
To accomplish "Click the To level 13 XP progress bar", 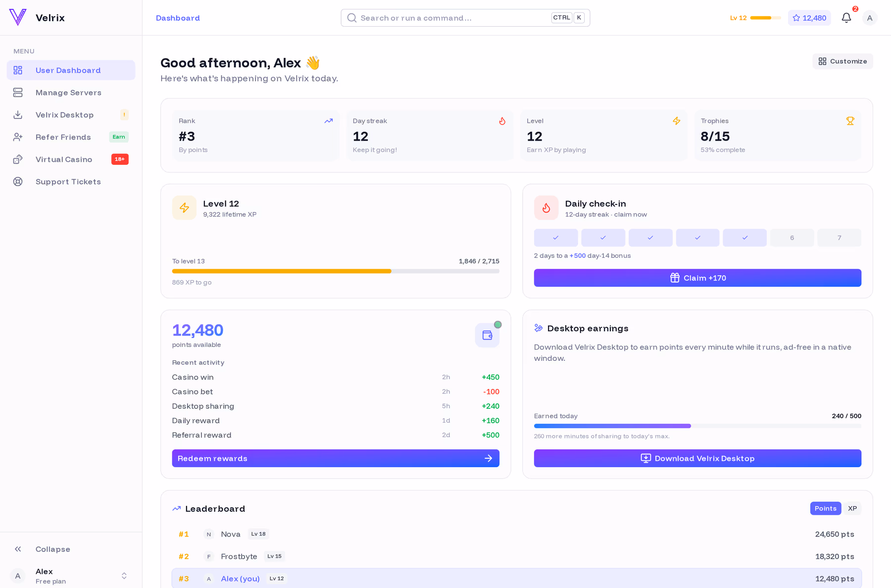I will click(336, 271).
